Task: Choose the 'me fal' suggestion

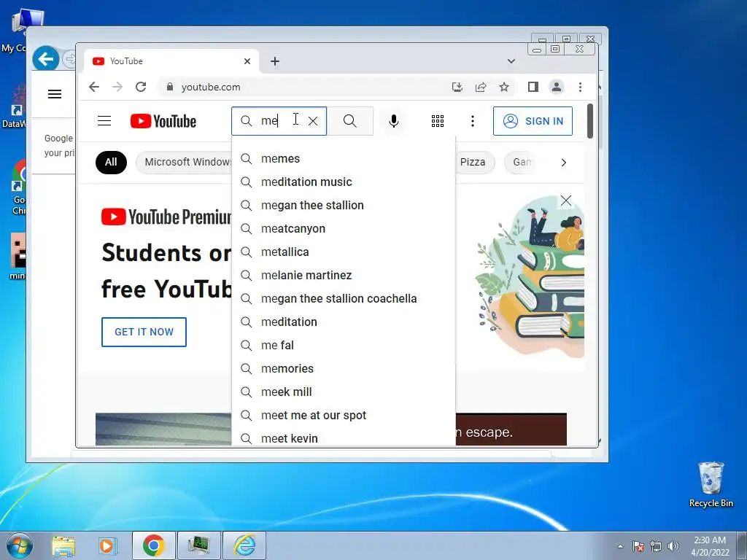Action: pyautogui.click(x=344, y=345)
